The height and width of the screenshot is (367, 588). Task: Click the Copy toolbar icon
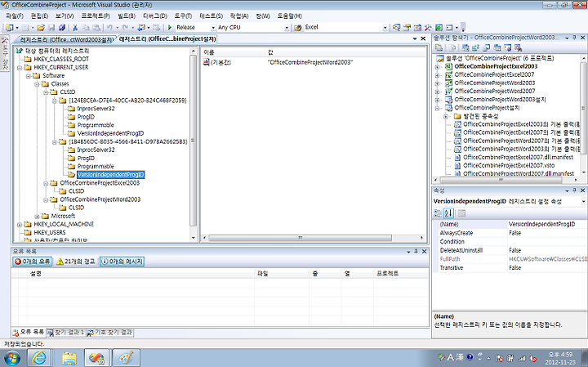(86, 28)
